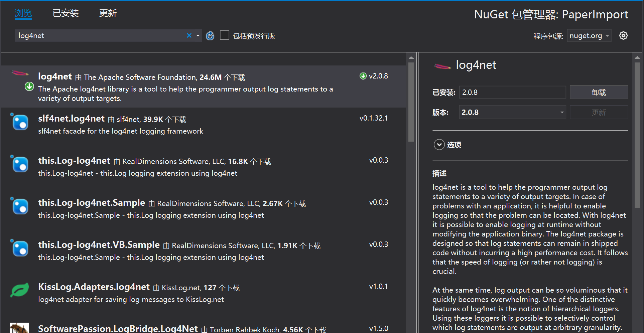Screen dimensions: 644x333
Task: Clear the search text with the X
Action: click(189, 35)
